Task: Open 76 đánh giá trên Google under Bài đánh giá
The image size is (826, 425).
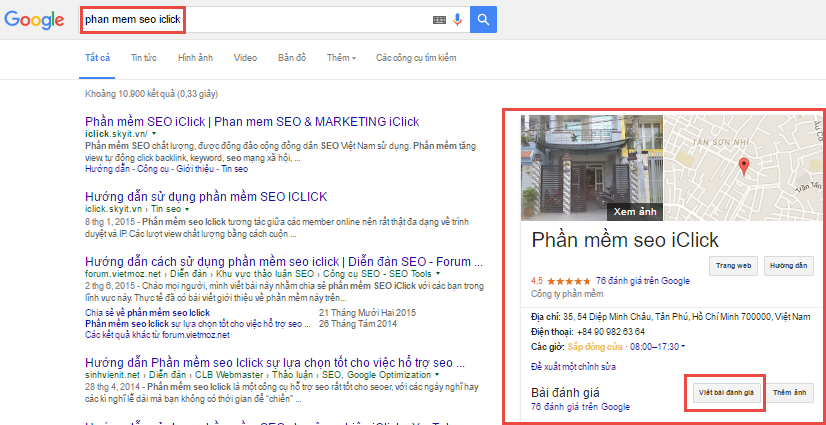Action: pyautogui.click(x=581, y=407)
